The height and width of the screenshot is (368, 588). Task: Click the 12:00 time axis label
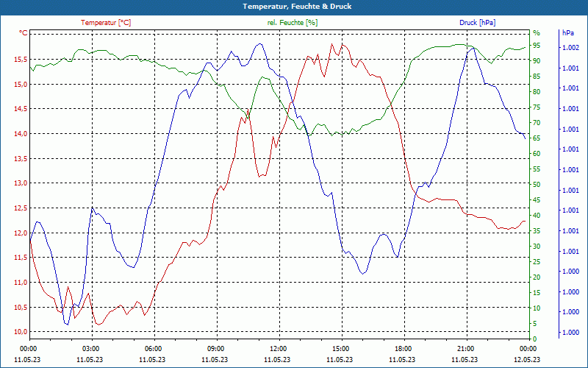pyautogui.click(x=279, y=348)
